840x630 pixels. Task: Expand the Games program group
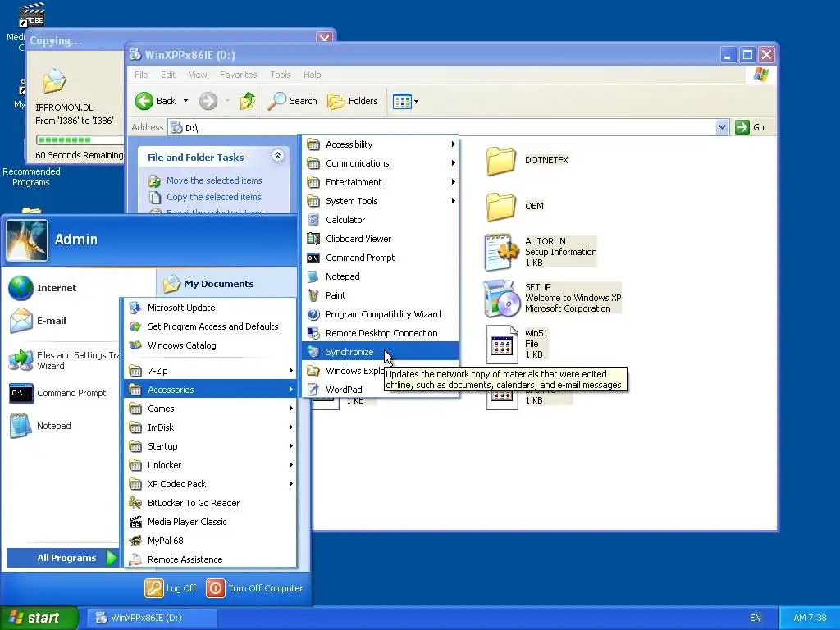click(210, 409)
